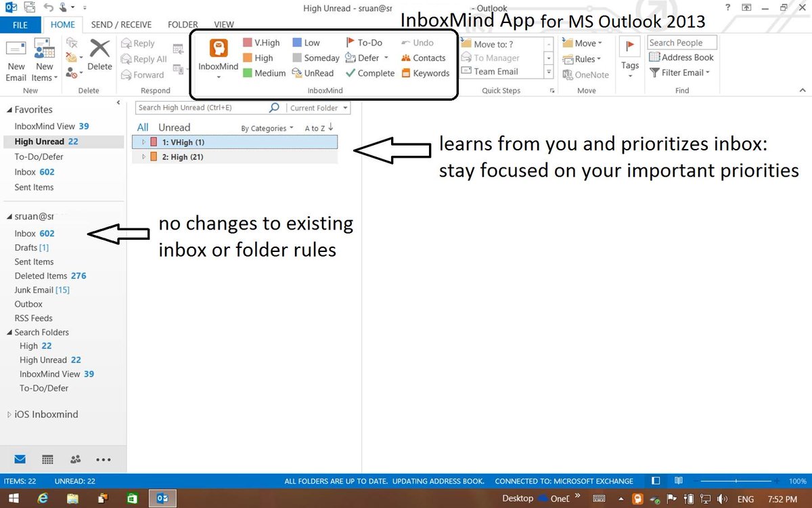Forward the message
The image size is (812, 508).
tap(142, 75)
